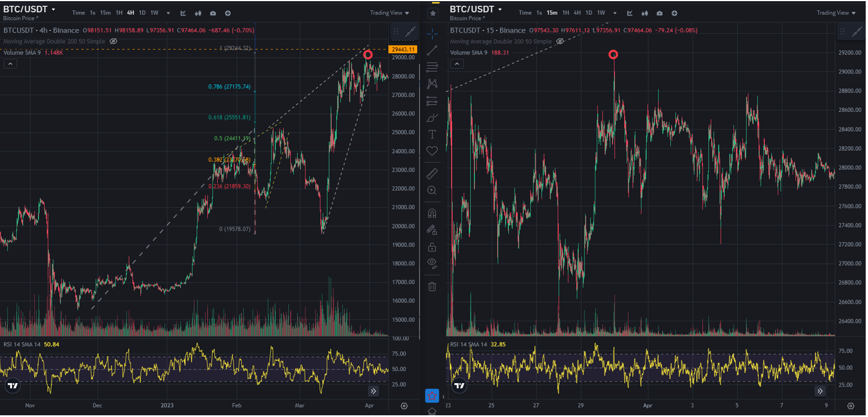Collapse the left chart indicator legend
The width and height of the screenshot is (868, 417).
pyautogui.click(x=10, y=64)
